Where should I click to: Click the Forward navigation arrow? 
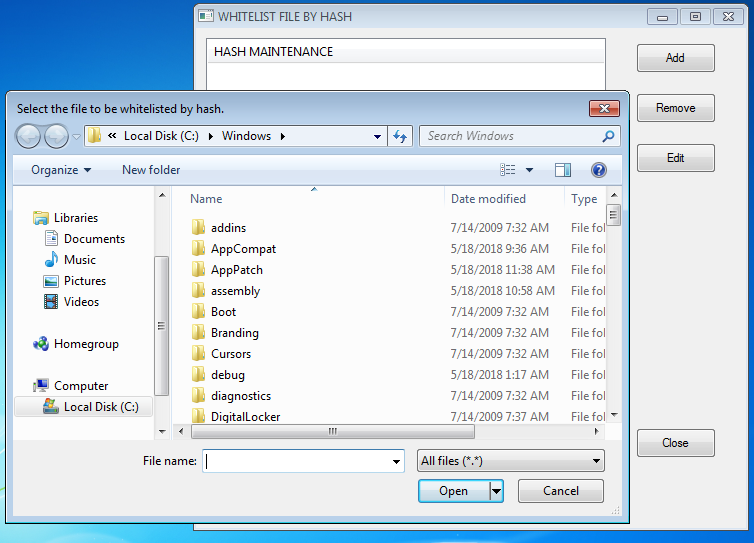[x=56, y=137]
